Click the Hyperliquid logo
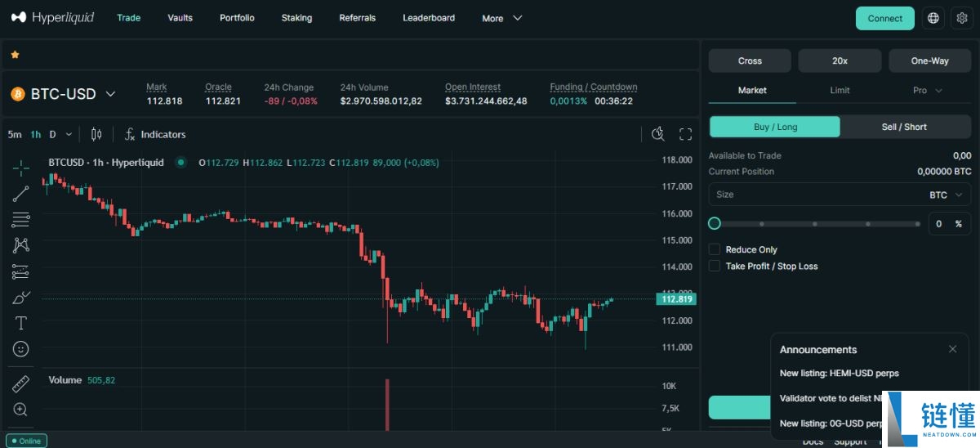Viewport: 980px width, 448px height. 53,17
